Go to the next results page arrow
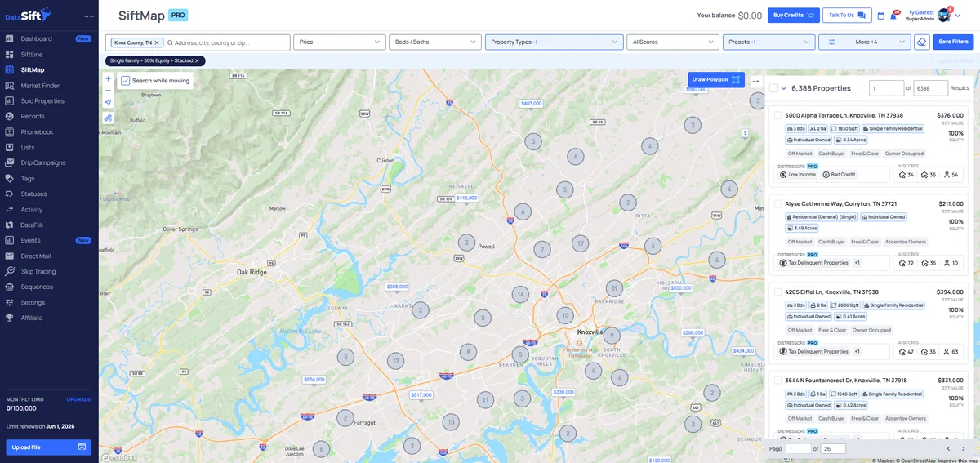The height and width of the screenshot is (463, 980). tap(963, 449)
